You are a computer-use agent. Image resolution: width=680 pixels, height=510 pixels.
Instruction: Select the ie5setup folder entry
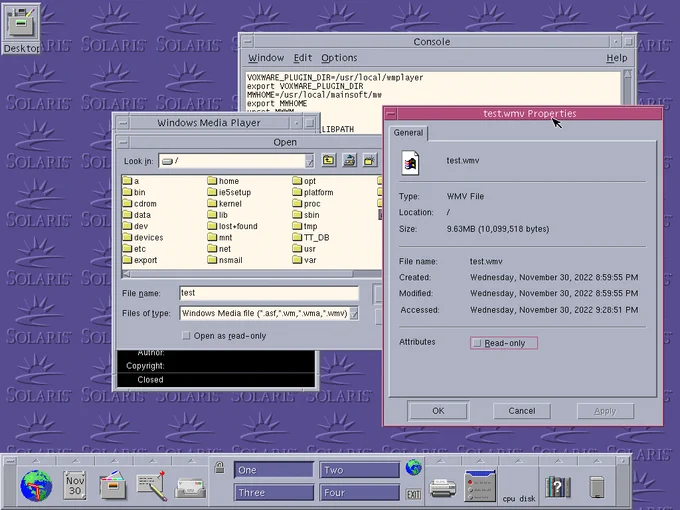(x=229, y=192)
